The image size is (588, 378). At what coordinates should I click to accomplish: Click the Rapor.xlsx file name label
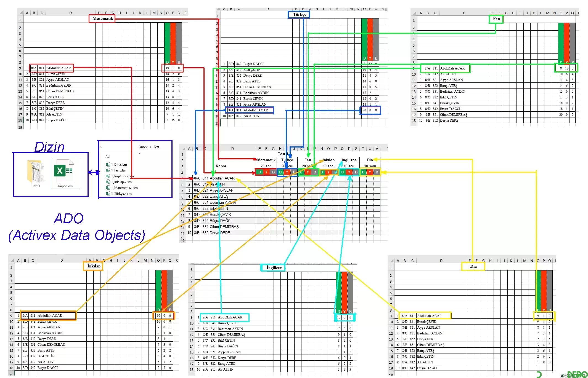[x=65, y=186]
